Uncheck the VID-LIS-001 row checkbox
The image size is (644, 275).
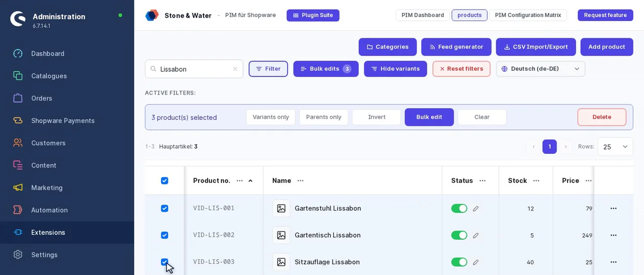point(165,208)
